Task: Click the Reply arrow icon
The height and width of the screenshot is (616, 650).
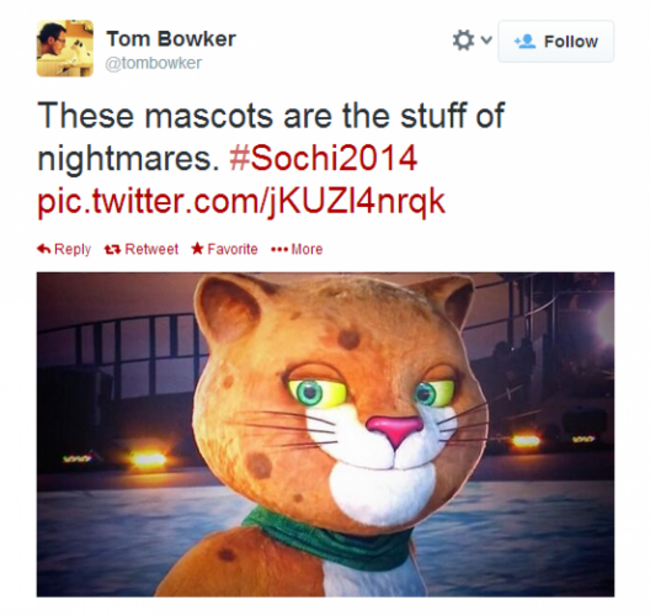Action: pyautogui.click(x=44, y=249)
